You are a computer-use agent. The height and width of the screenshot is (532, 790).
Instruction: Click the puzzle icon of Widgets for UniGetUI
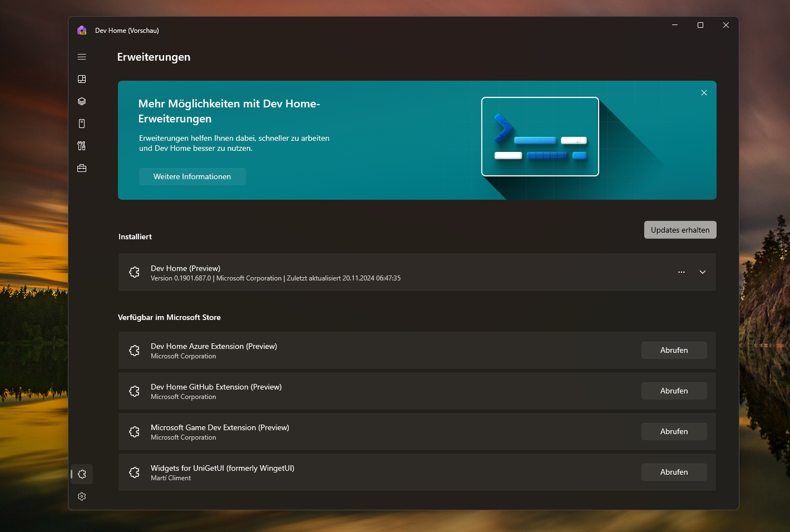click(x=134, y=472)
